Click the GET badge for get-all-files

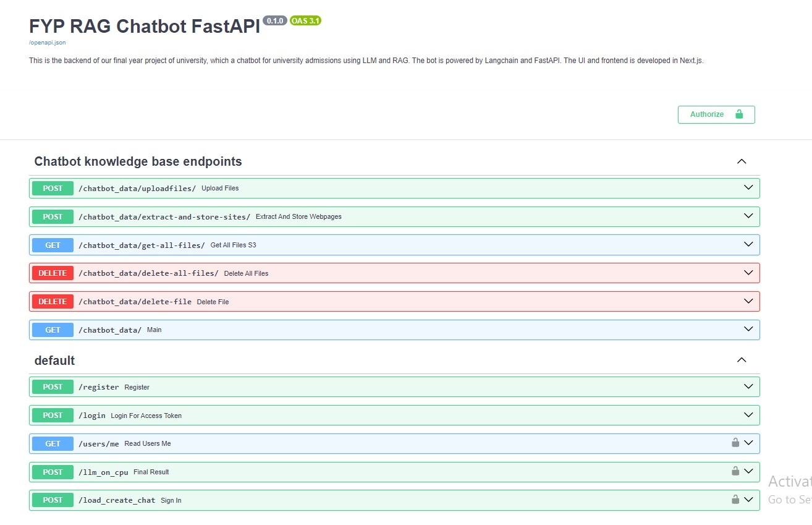coord(53,245)
